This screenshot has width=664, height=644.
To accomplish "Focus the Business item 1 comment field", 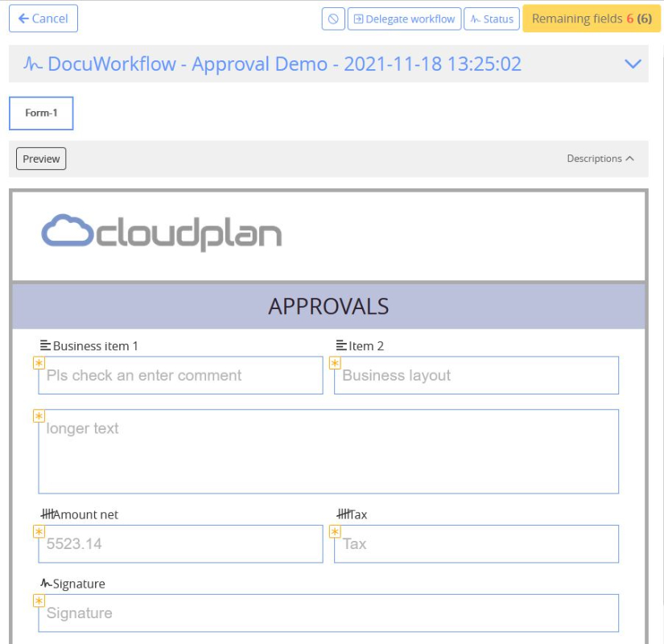I will [180, 375].
